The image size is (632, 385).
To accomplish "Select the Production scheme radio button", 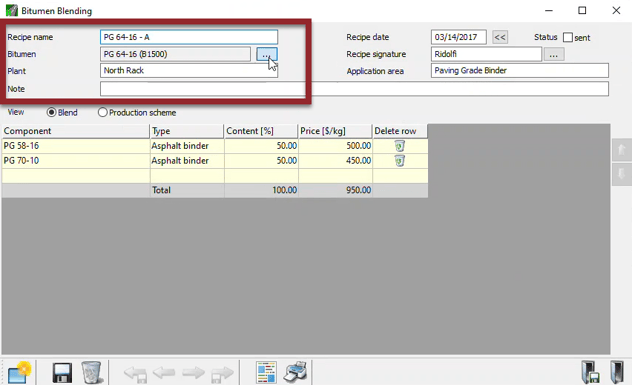I will (x=102, y=112).
